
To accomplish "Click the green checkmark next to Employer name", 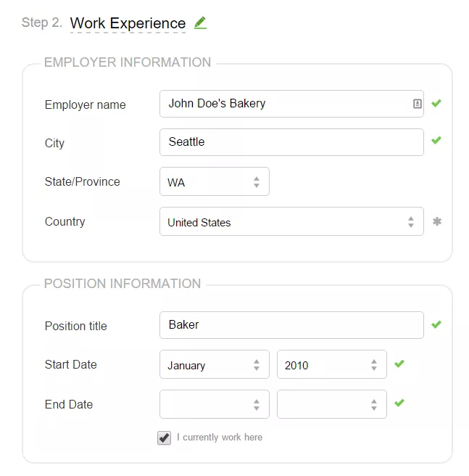I will pyautogui.click(x=436, y=103).
